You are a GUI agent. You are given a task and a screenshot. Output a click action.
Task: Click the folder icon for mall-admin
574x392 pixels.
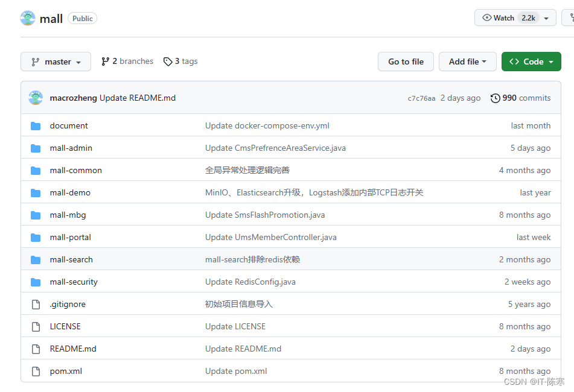click(36, 148)
